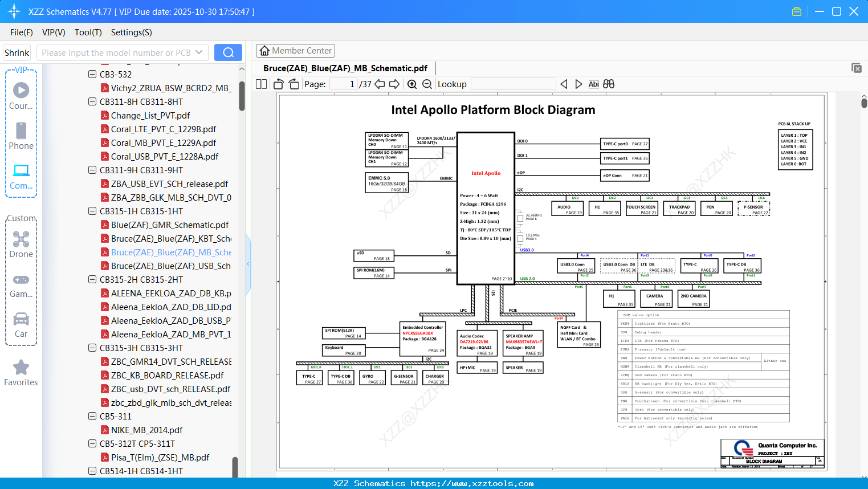Open Blue(ZAF)_GMR_Schematic.pdf

[x=170, y=225]
